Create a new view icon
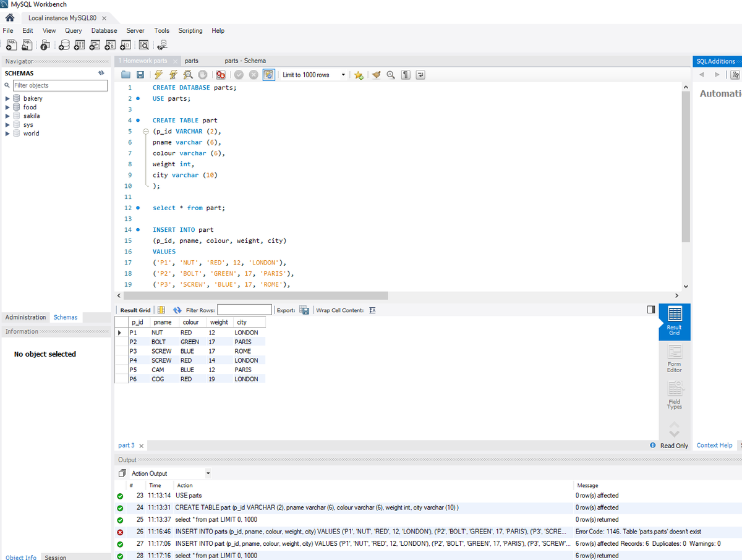Screen dimensions: 742x560 coord(95,45)
